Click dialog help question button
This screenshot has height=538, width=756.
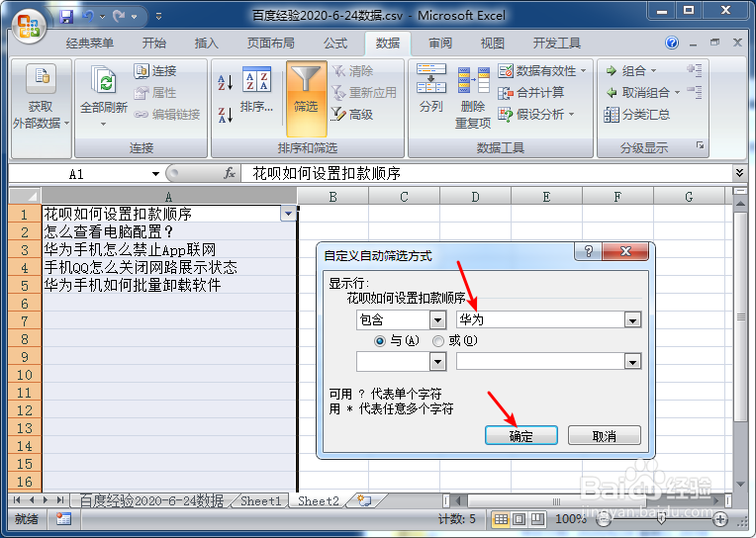588,251
